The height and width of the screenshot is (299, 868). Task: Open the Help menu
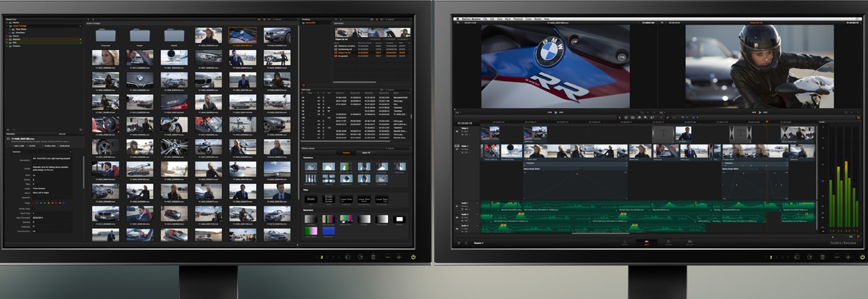pos(546,19)
